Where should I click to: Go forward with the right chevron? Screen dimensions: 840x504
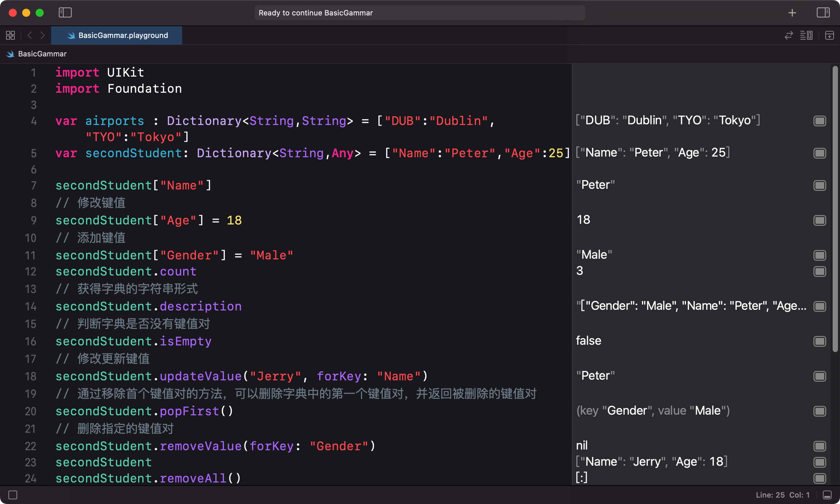pyautogui.click(x=42, y=35)
